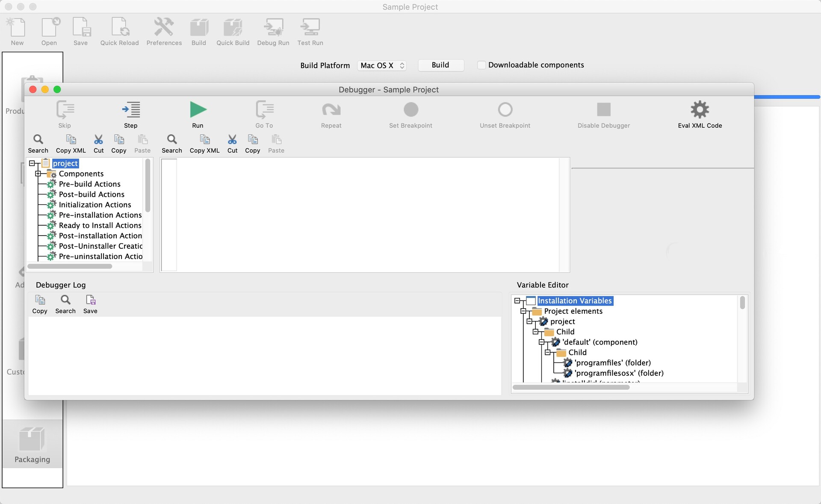This screenshot has height=504, width=821.
Task: Click the Variable Editor horizontal scrollbar
Action: [571, 387]
